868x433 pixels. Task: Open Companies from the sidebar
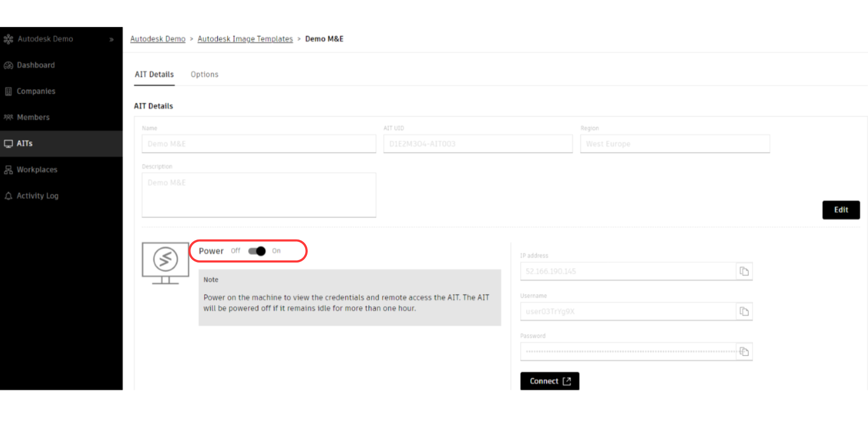pyautogui.click(x=61, y=91)
